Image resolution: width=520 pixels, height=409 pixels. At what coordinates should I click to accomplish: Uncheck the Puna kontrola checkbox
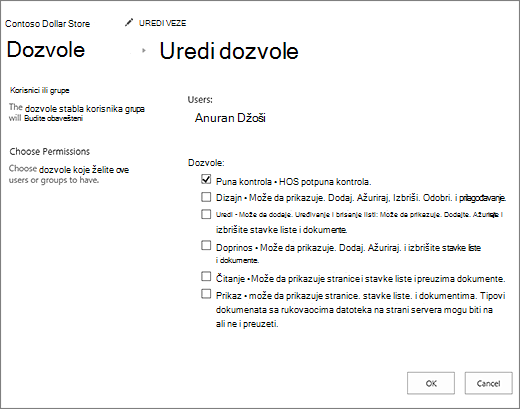(x=206, y=179)
